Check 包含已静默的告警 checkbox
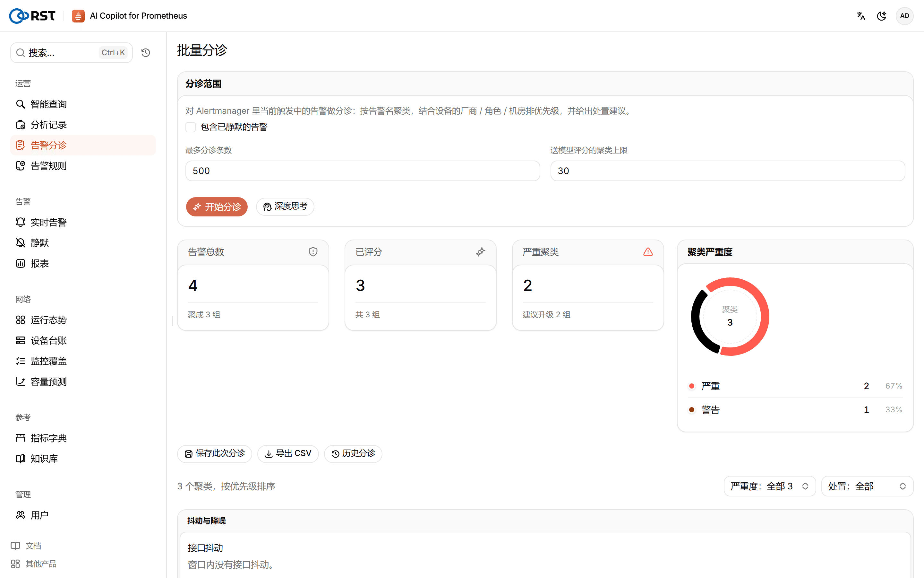The height and width of the screenshot is (578, 924). [x=191, y=127]
